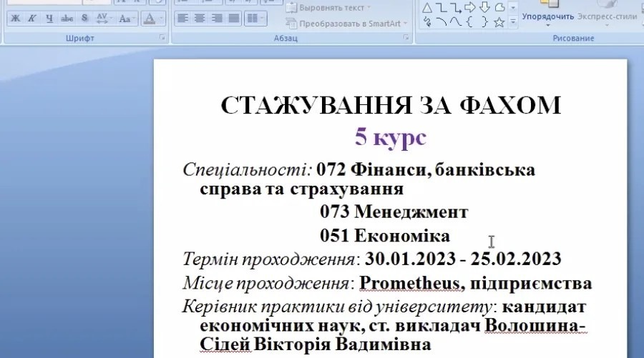This screenshot has height=358, width=644.
Task: Open character spacing (AV) options
Action: [103, 19]
